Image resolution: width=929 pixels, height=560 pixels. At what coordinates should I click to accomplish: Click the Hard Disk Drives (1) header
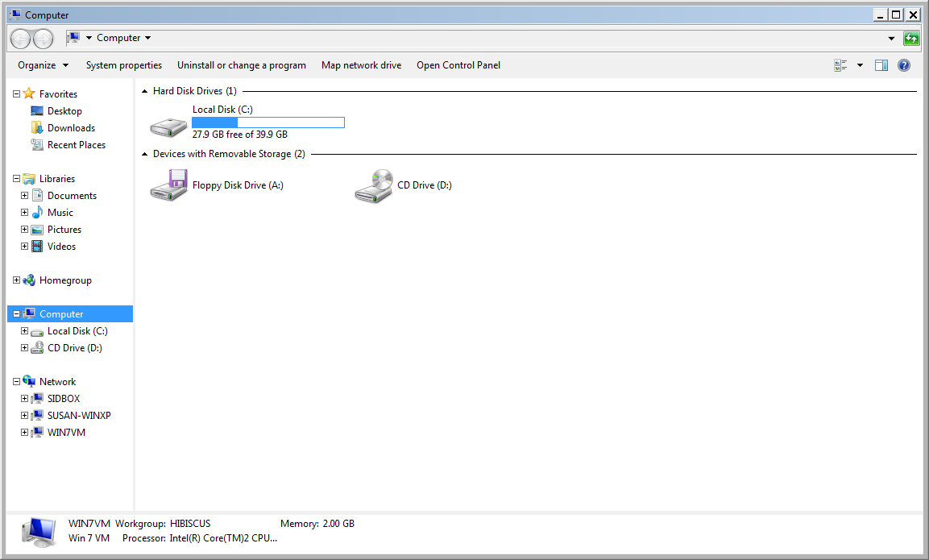coord(195,91)
